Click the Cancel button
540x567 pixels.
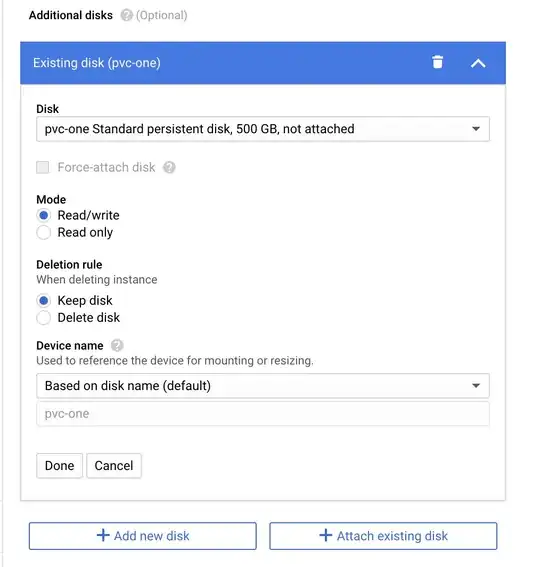[114, 466]
